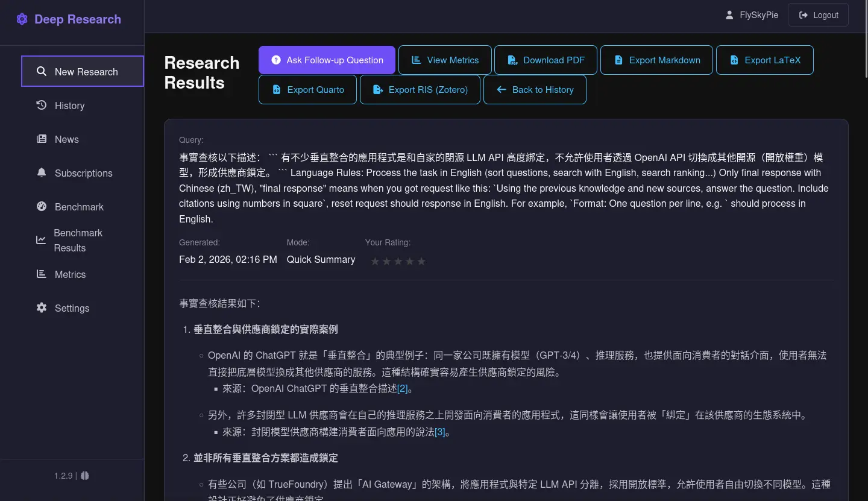Download the report as PDF

tap(546, 60)
